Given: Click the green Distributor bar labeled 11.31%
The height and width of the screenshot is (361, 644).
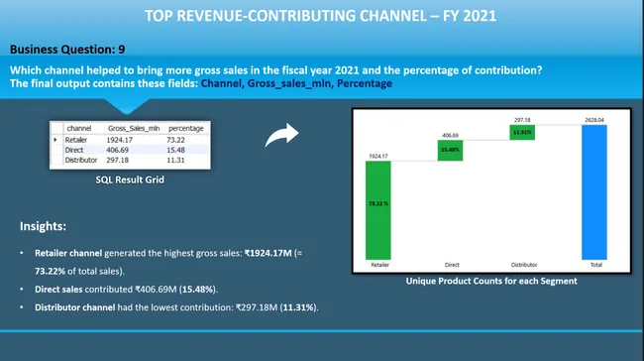Looking at the screenshot, I should tap(522, 132).
